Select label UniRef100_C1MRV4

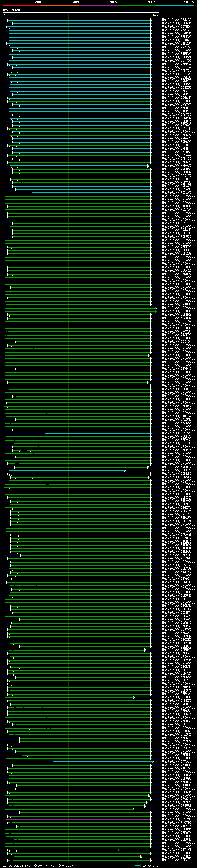(x=177, y=57)
